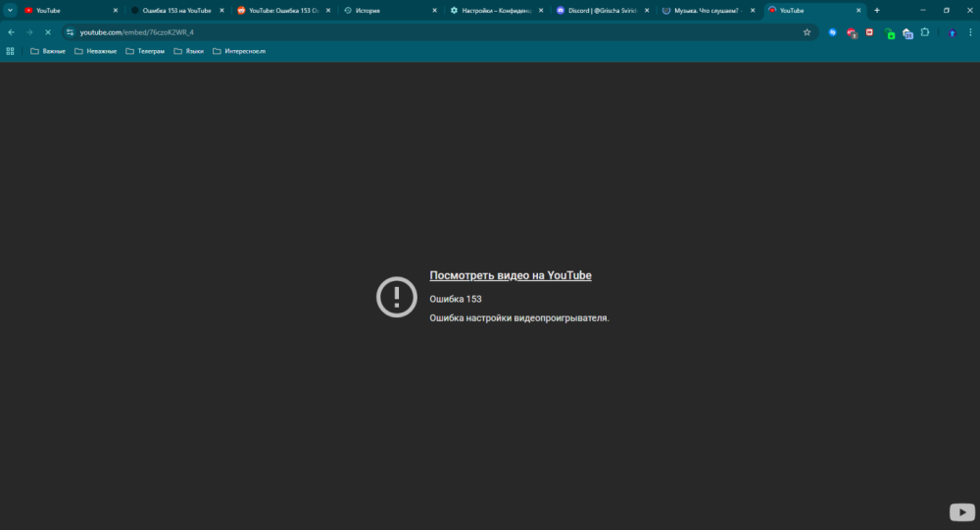Switch to the first YouTube tab

coord(70,11)
